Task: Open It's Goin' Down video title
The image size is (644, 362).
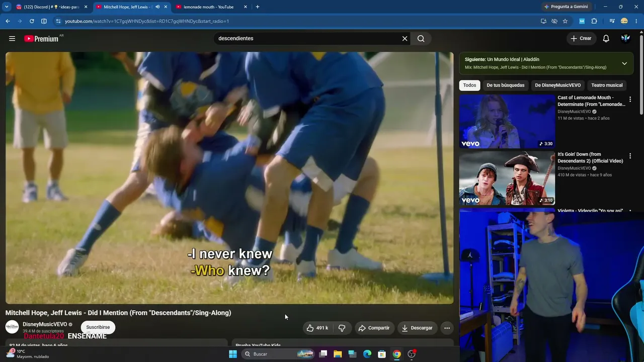Action: pos(590,158)
